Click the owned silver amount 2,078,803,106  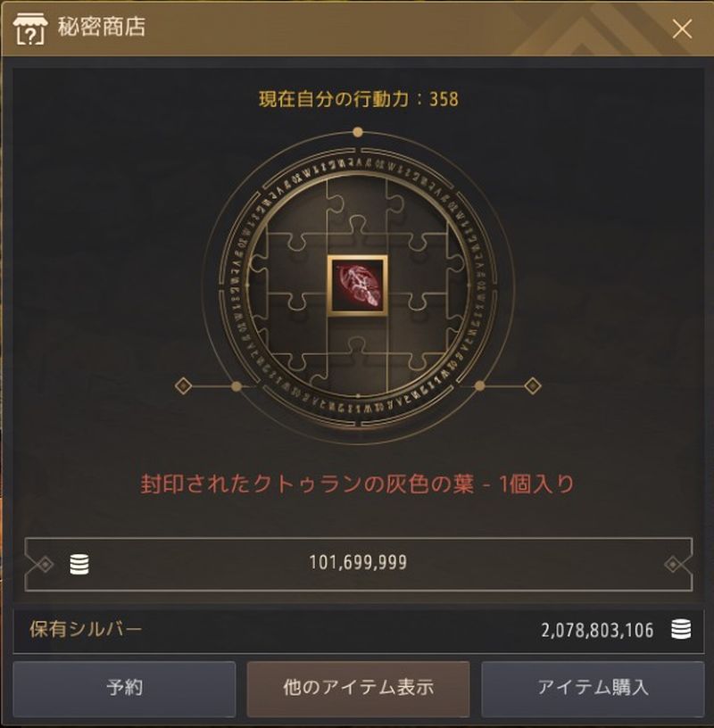(597, 631)
